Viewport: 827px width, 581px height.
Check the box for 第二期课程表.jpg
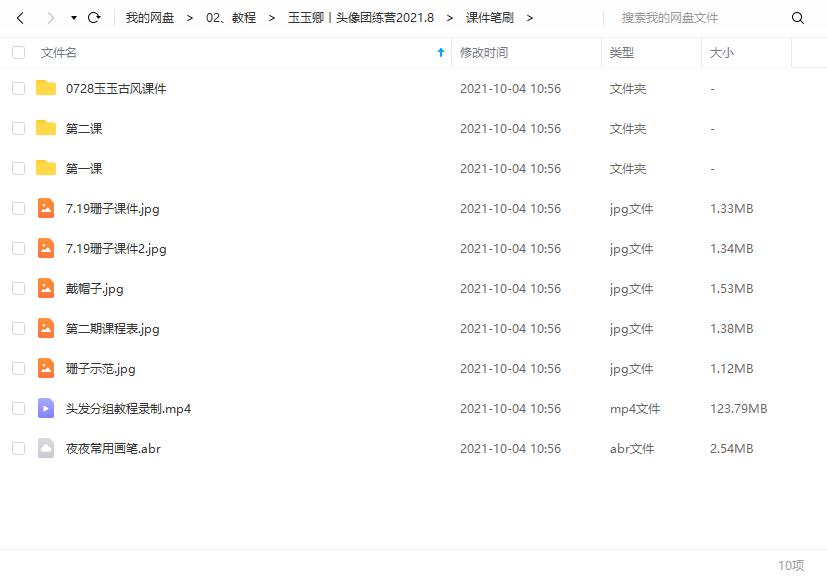point(18,328)
